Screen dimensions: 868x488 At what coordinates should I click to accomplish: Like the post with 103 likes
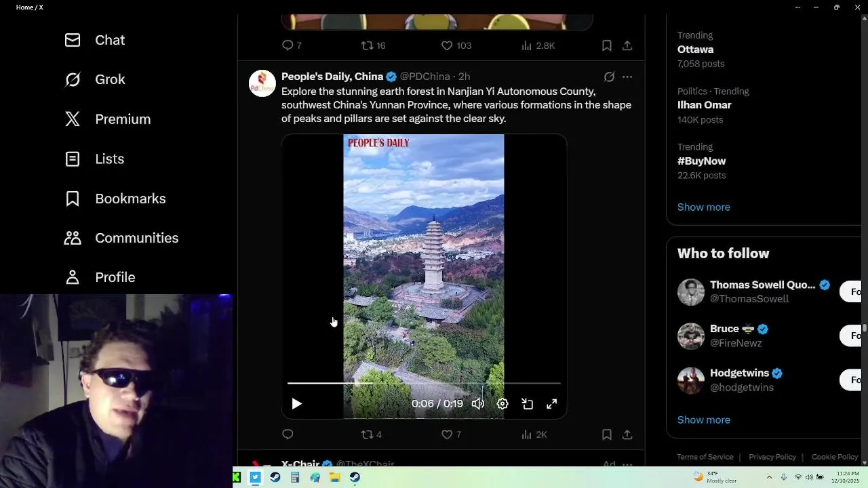click(456, 45)
